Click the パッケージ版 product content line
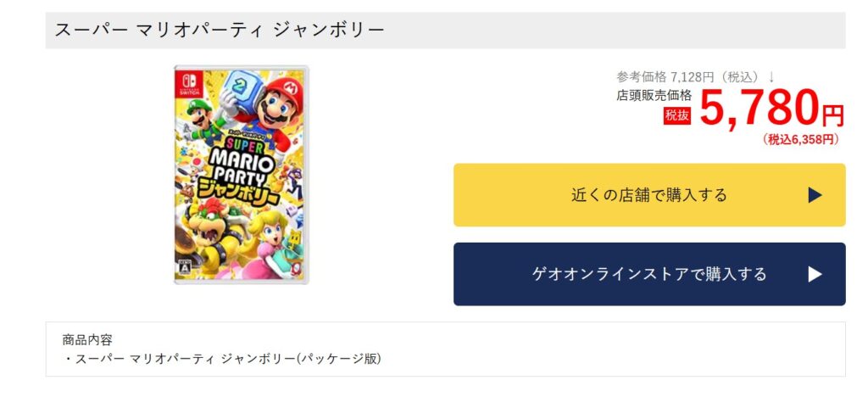The image size is (868, 397). [x=223, y=359]
